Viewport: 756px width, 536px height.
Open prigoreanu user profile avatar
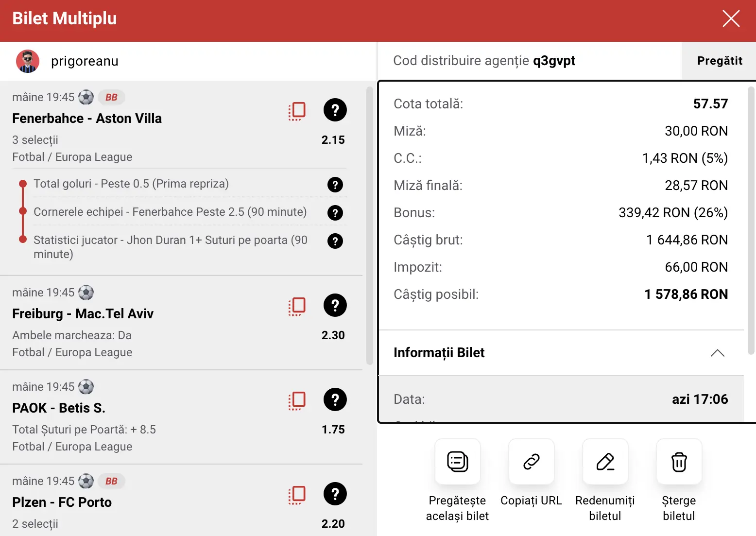point(28,61)
